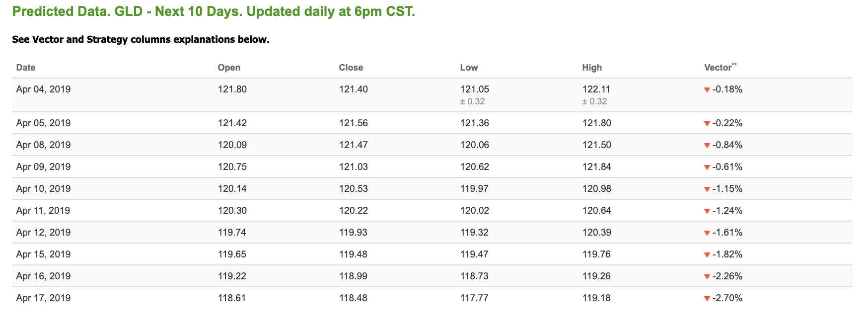The width and height of the screenshot is (868, 334).
Task: Click the Date column header
Action: tap(26, 68)
